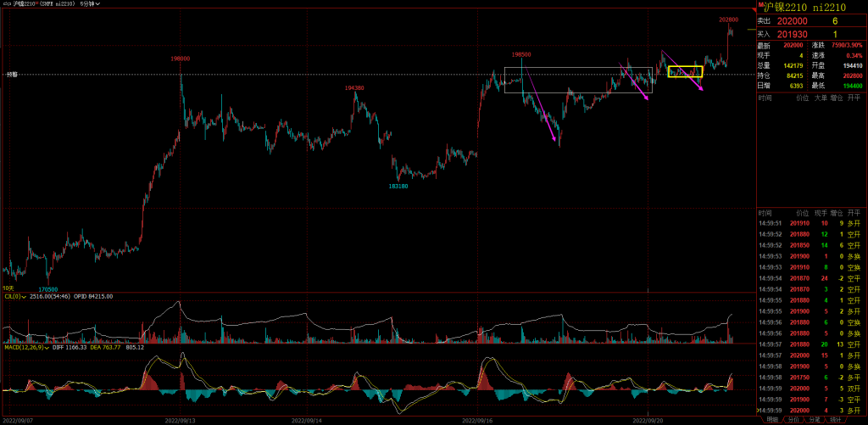Switch to the 分价 tab at bottom right
The height and width of the screenshot is (425, 868).
pos(793,419)
